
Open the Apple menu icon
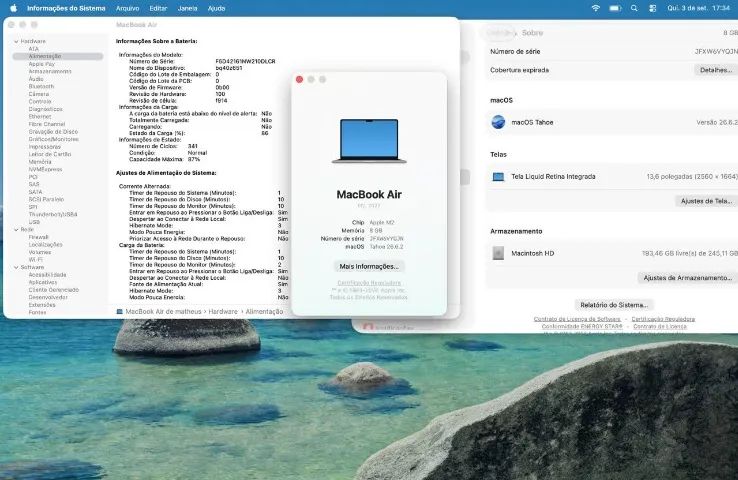coord(14,8)
